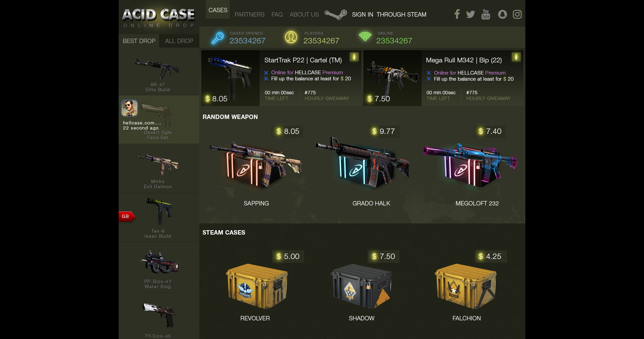
Task: Select the FALCHION Steam case
Action: tap(466, 286)
